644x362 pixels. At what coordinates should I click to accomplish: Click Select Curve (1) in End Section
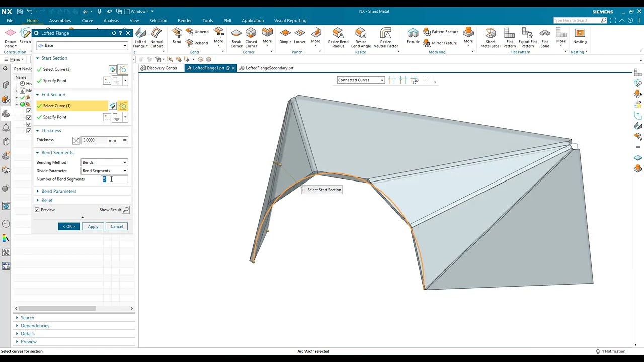(x=71, y=106)
